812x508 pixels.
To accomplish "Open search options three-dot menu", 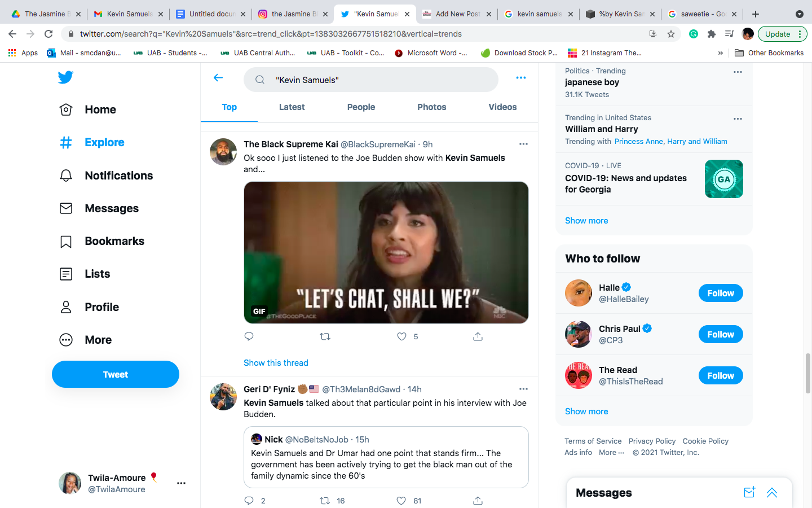I will tap(521, 78).
